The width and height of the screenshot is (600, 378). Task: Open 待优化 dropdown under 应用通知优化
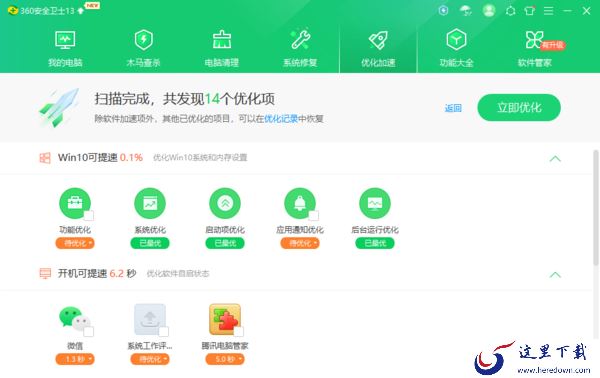[x=300, y=243]
